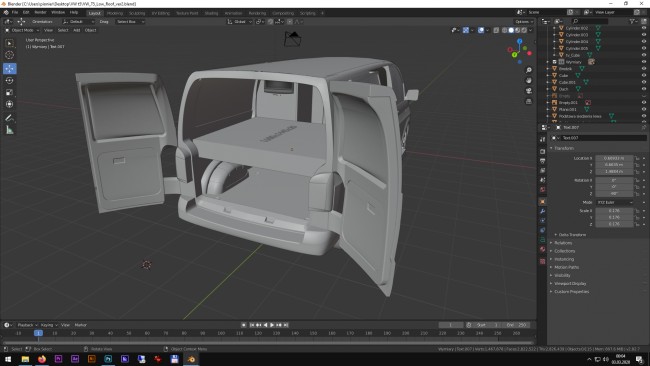The width and height of the screenshot is (650, 366).
Task: Jump to the timeline end frame
Action: (x=286, y=325)
